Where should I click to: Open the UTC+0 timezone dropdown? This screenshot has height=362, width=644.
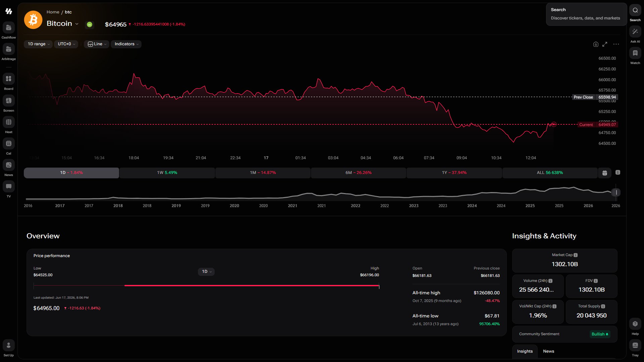coord(66,44)
